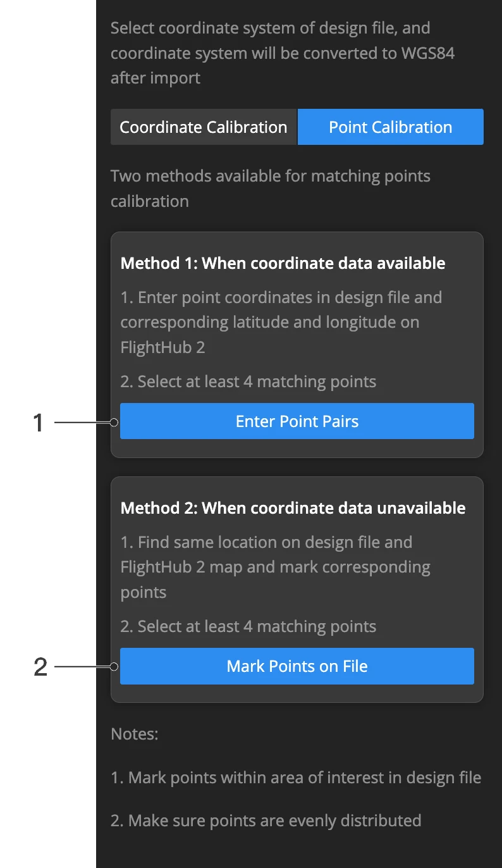Click the Method 2 instructions panel
The height and width of the screenshot is (868, 502).
[x=297, y=588]
